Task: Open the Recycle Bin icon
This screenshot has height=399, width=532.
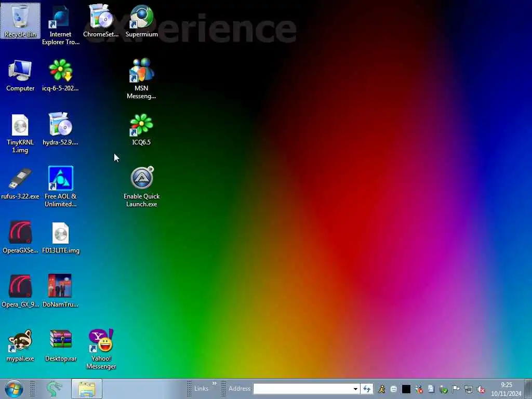Action: 20,21
